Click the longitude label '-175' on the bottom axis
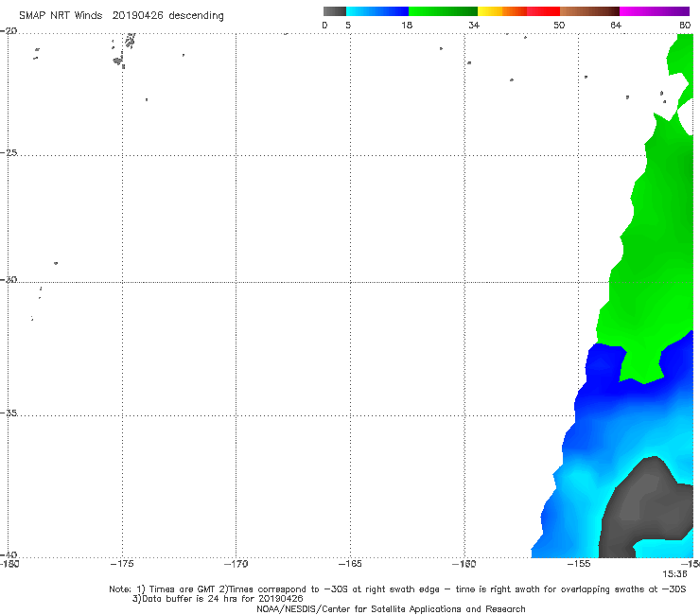This screenshot has width=700, height=615. [122, 564]
